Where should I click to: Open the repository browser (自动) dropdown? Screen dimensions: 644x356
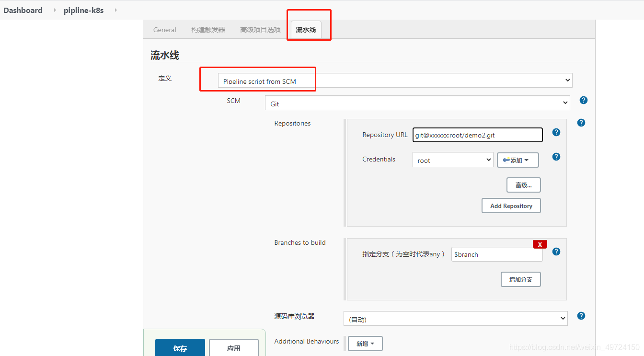(x=456, y=319)
